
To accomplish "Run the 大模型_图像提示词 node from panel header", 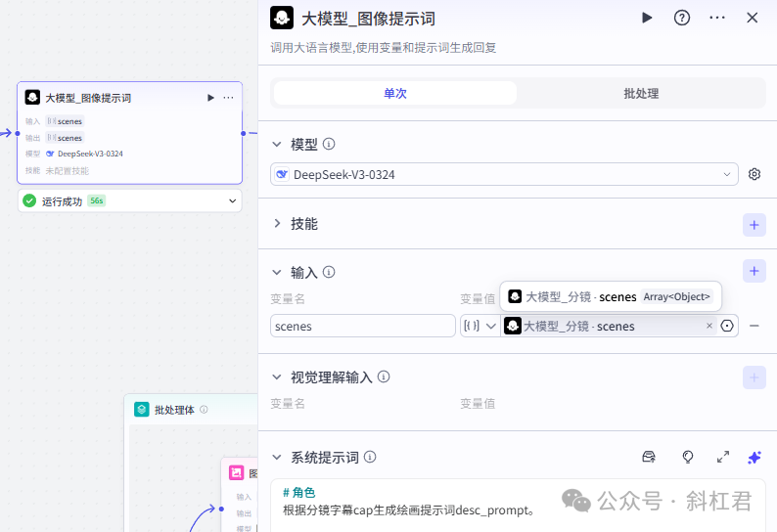I will point(647,18).
